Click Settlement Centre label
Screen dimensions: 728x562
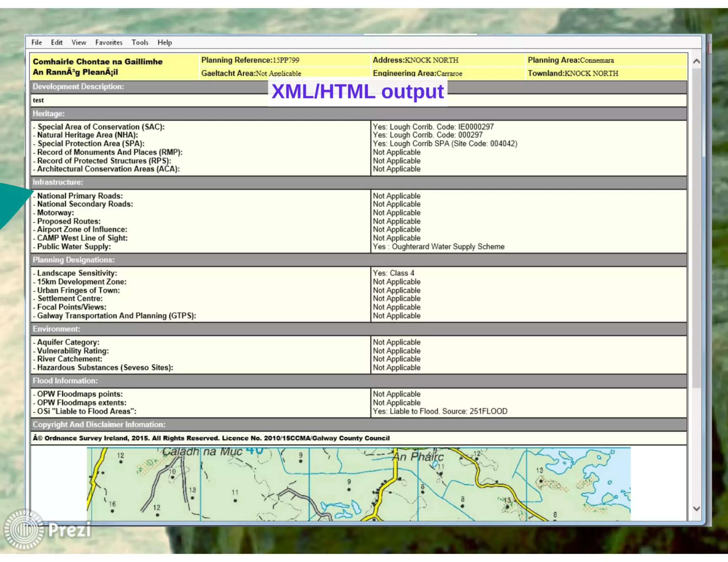click(70, 298)
